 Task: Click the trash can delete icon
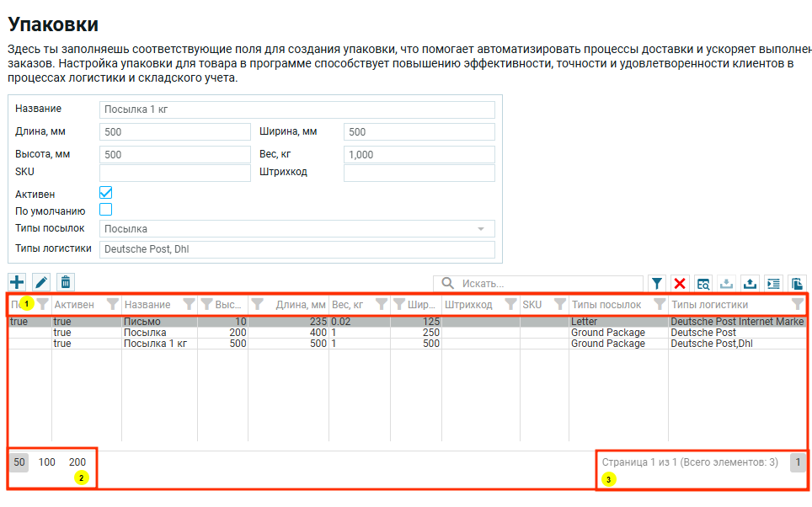(x=66, y=283)
